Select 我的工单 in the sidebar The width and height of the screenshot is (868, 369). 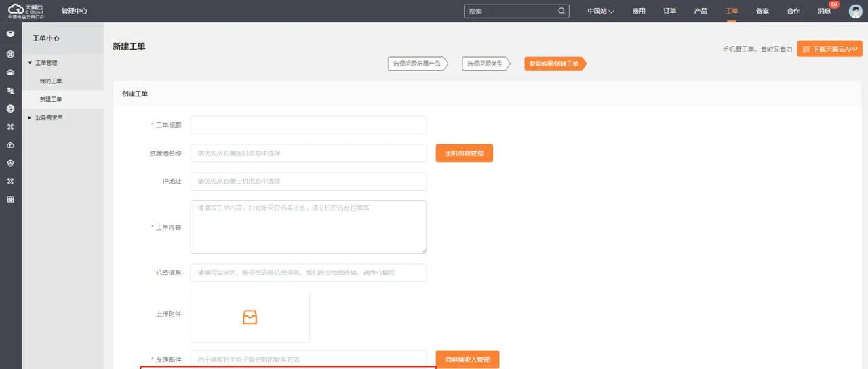tap(51, 81)
